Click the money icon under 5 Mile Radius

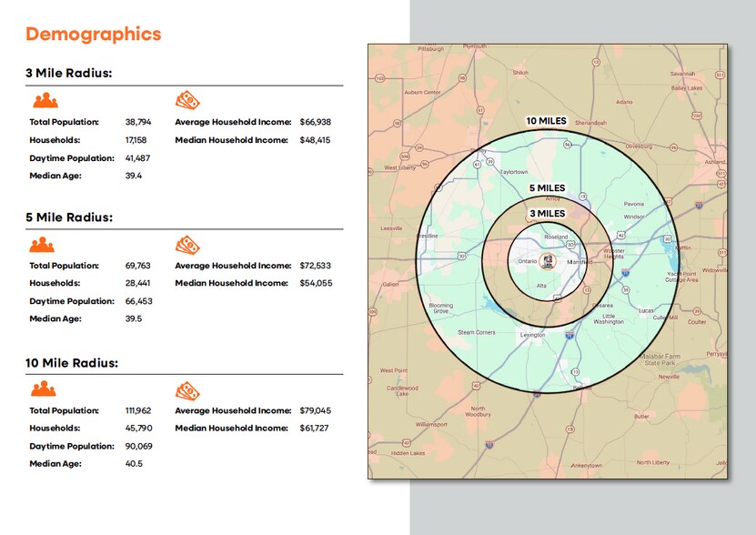(x=187, y=245)
